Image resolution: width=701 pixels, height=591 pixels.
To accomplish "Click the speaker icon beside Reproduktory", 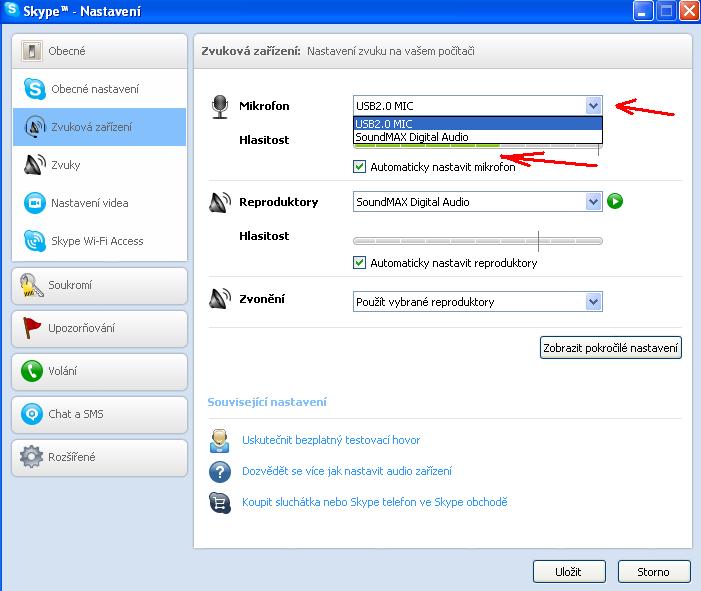I will [x=220, y=203].
